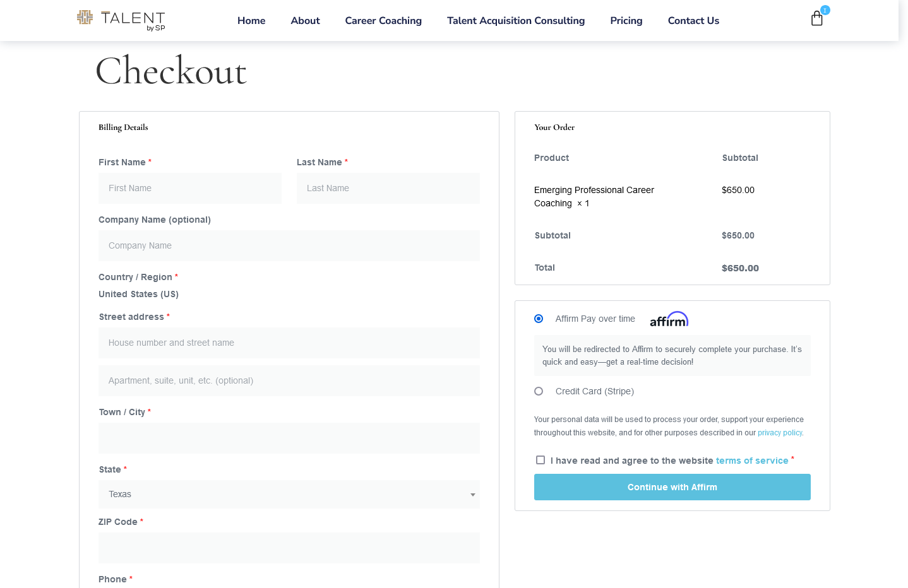Check the terms of service agreement box
The height and width of the screenshot is (588, 908).
[x=541, y=460]
